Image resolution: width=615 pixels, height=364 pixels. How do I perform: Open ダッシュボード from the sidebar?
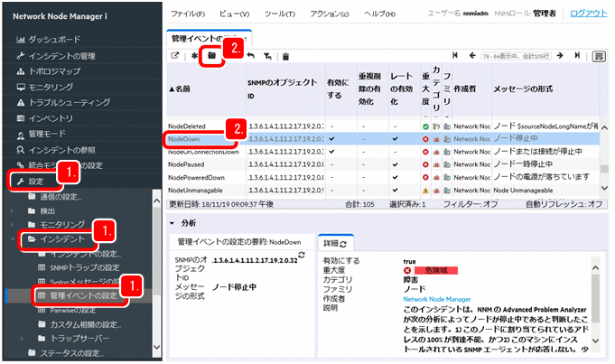click(x=54, y=41)
